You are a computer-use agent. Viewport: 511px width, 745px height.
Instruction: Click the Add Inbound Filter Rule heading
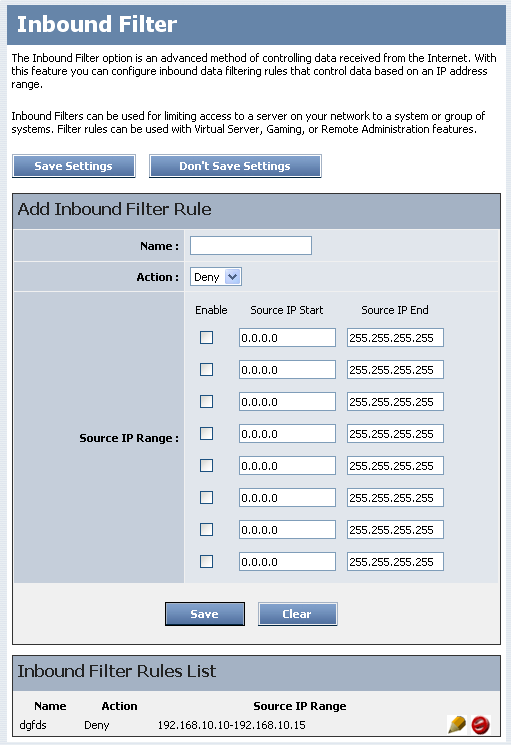[x=114, y=209]
